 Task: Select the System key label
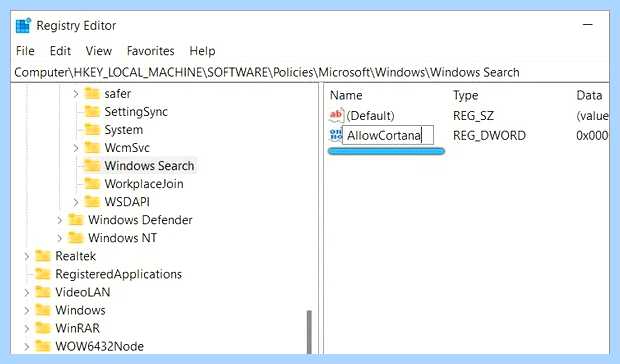click(123, 130)
